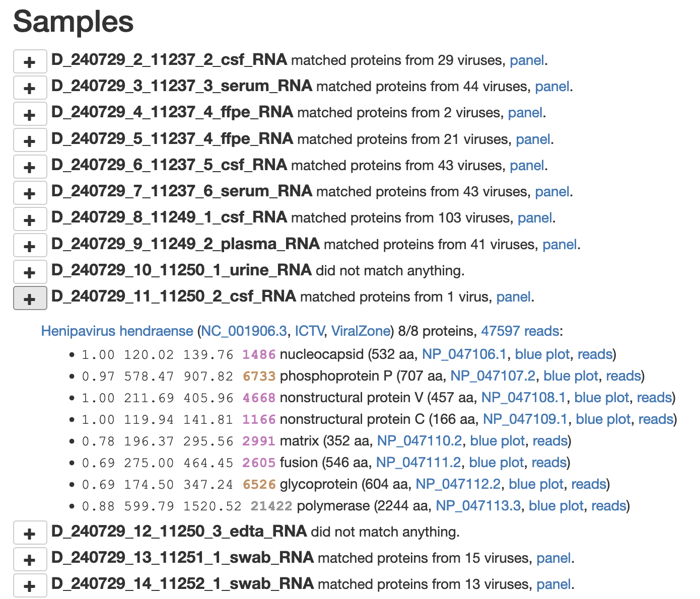Screen dimensions: 700x599
Task: Open panel link for D_240729_2_11237_2_csf_RNA
Action: (x=527, y=60)
